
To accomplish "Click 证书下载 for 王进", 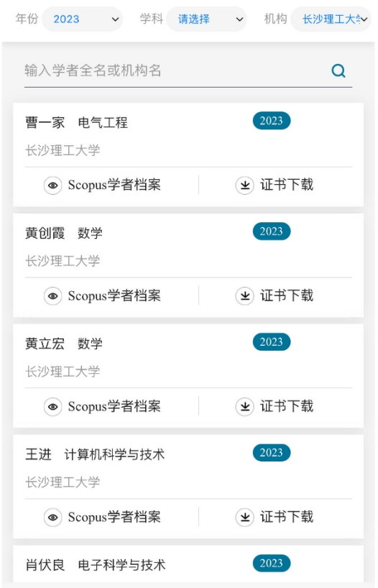I will click(287, 517).
